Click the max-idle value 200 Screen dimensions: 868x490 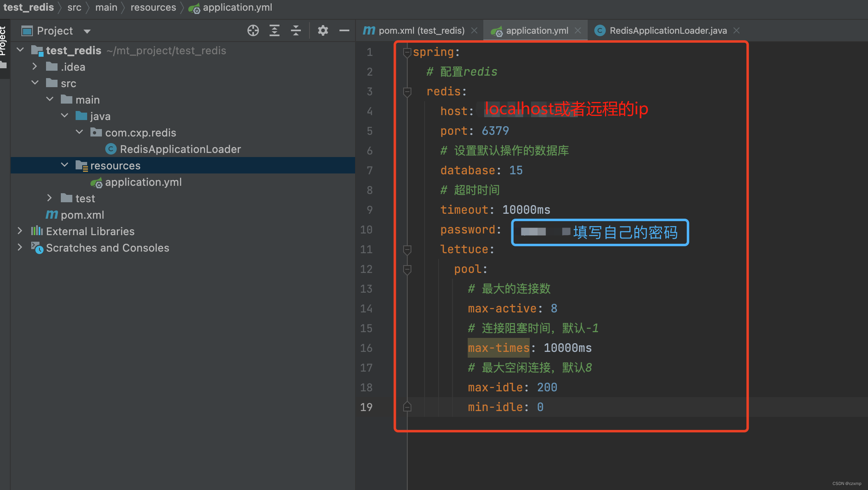click(547, 387)
